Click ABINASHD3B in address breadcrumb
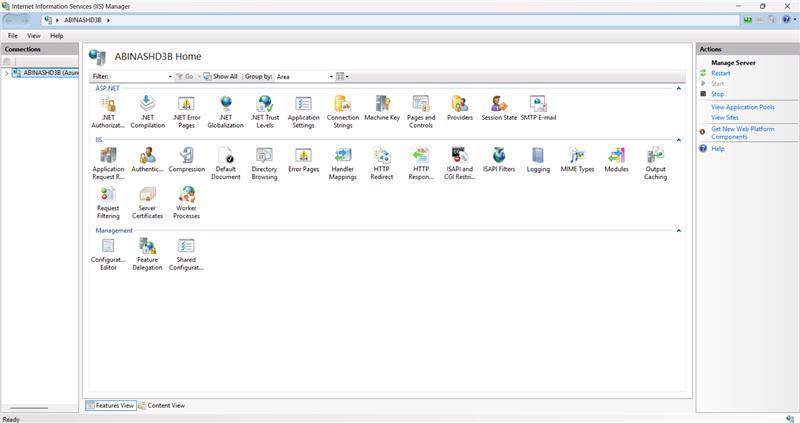This screenshot has width=800, height=423. pos(83,20)
